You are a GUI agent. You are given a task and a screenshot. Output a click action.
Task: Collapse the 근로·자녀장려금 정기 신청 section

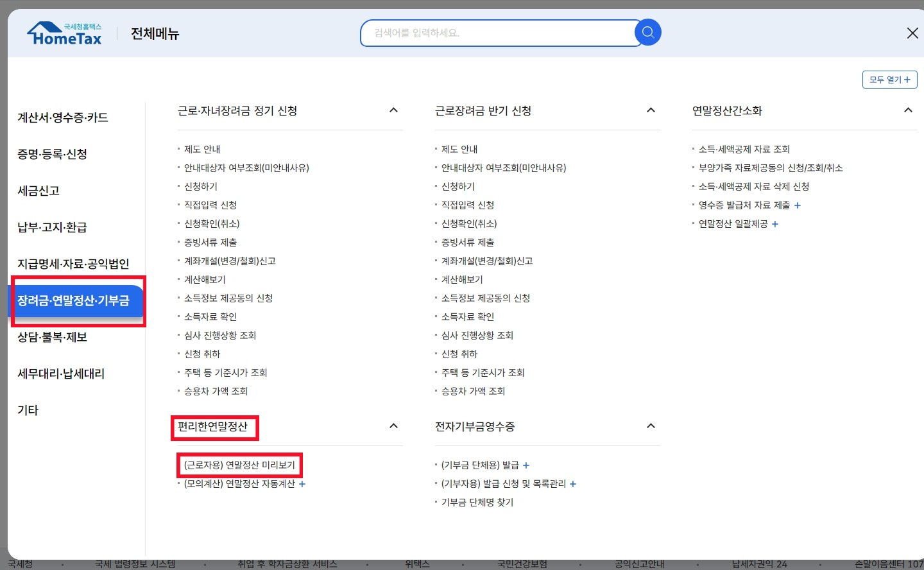click(393, 110)
